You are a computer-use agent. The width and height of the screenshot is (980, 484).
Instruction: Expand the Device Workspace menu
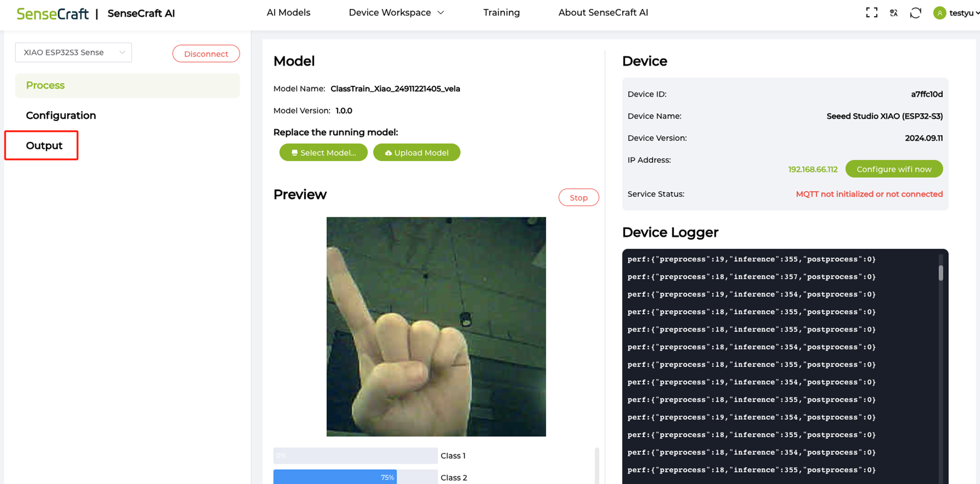pos(396,12)
